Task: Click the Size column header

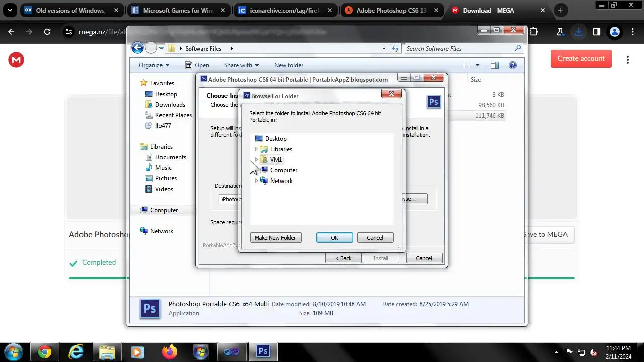Action: 476,80
